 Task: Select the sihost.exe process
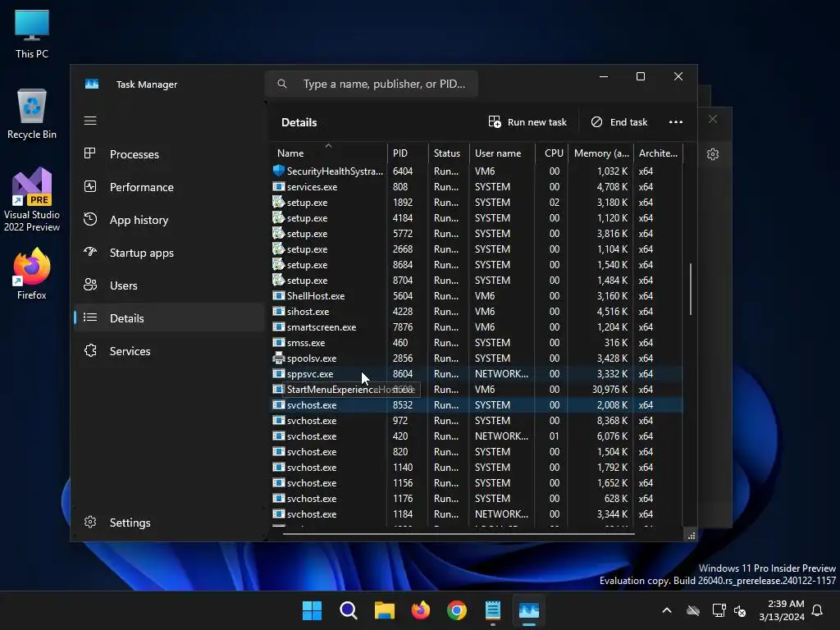click(476, 311)
